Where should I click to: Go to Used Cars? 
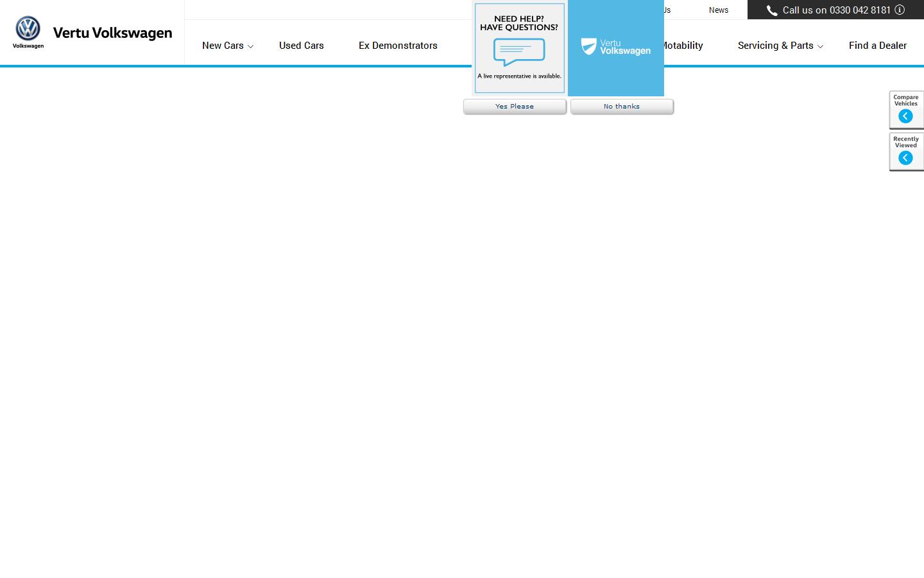pyautogui.click(x=301, y=46)
